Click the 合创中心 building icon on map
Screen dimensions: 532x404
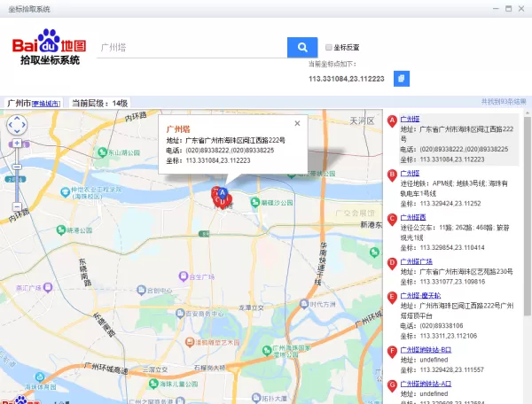coord(141,290)
